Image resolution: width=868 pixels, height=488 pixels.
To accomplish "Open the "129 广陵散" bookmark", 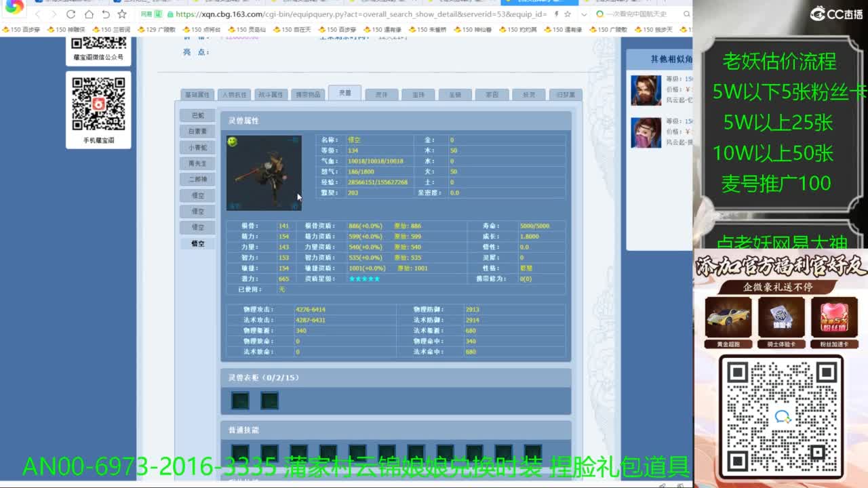I will (157, 30).
